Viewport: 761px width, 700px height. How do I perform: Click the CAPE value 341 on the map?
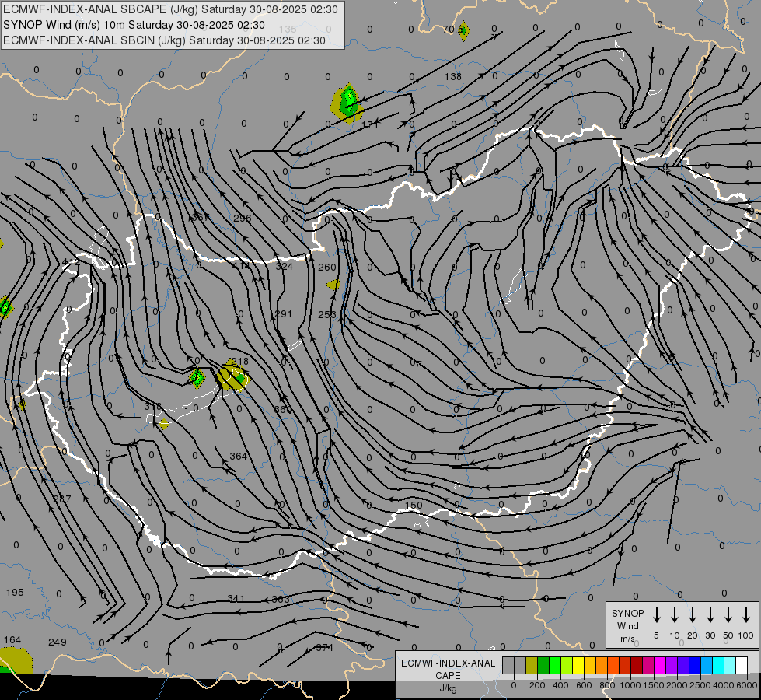236,598
